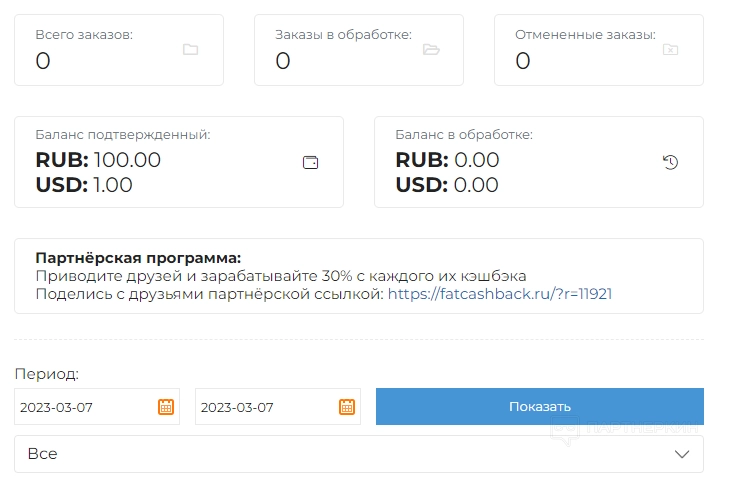749x498 pixels.
Task: Expand the Все filter dropdown
Action: [x=358, y=454]
